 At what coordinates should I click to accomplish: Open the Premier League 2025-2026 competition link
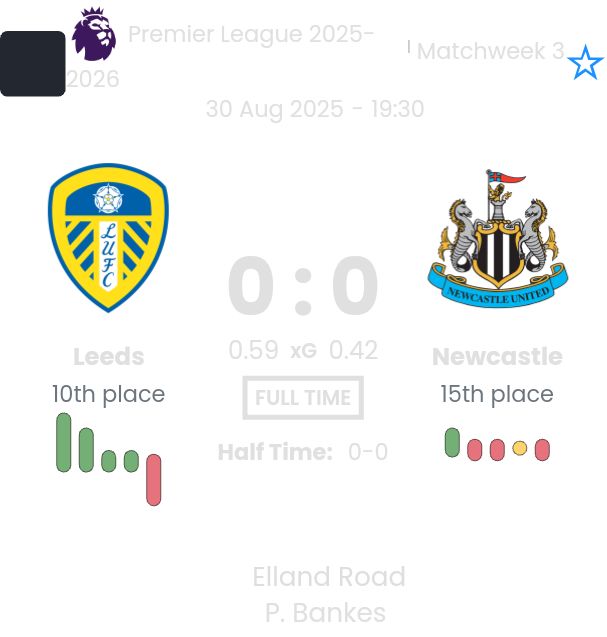(x=251, y=35)
